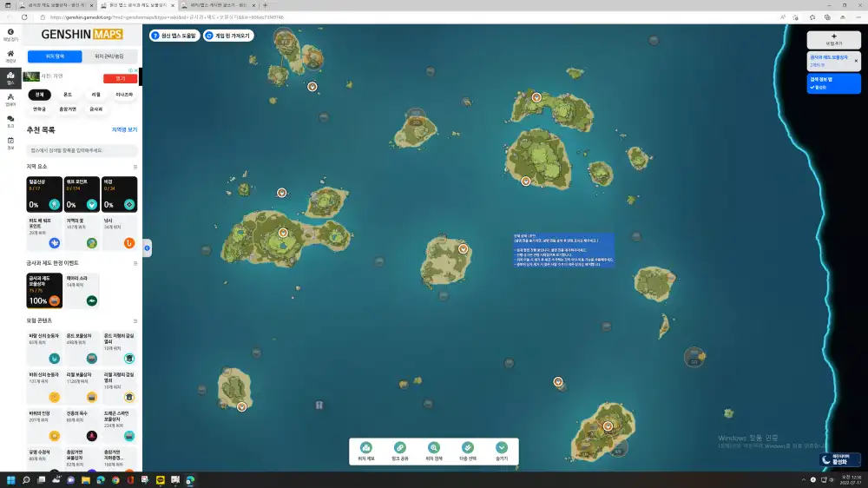Toggle the 다크 mode 활성화 switch

[839, 459]
